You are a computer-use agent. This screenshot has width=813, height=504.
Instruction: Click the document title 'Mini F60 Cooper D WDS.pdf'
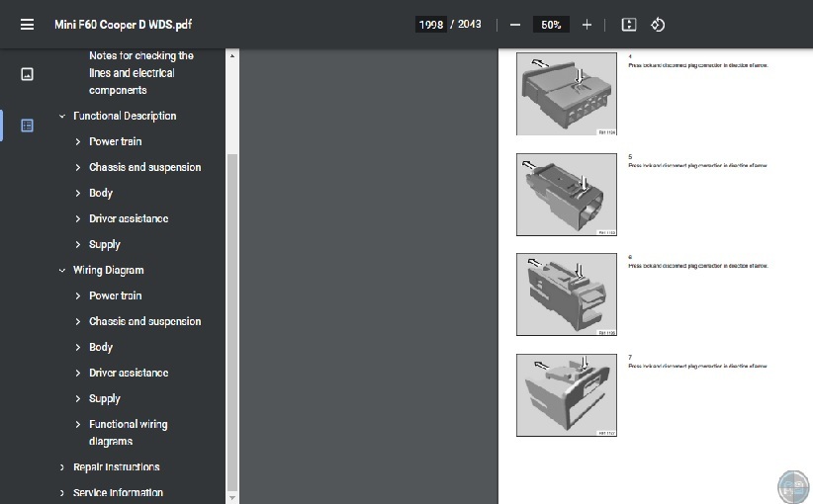[x=124, y=25]
